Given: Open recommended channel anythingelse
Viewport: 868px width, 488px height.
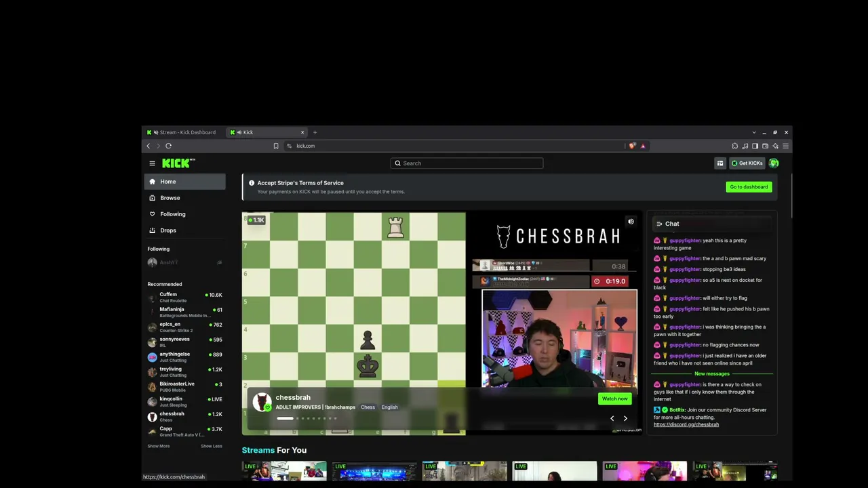Looking at the screenshot, I should click(184, 357).
